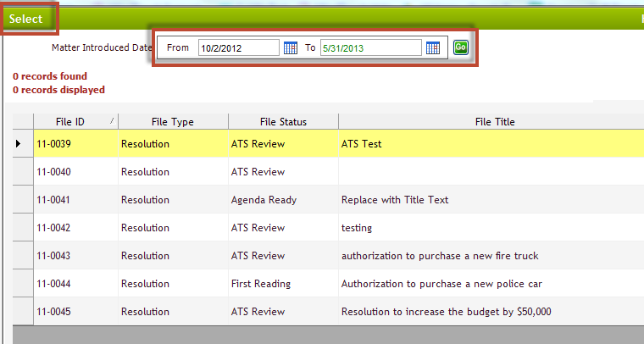The width and height of the screenshot is (644, 344).
Task: Click the Select tab
Action: (x=26, y=19)
